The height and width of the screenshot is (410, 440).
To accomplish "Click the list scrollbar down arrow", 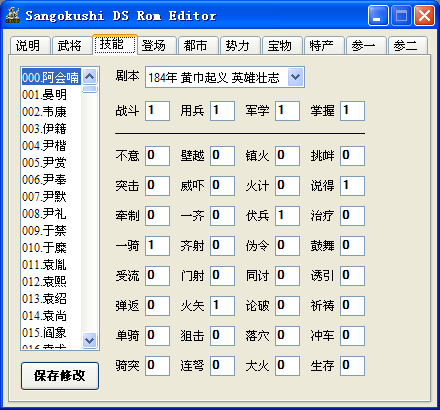I will click(x=90, y=340).
